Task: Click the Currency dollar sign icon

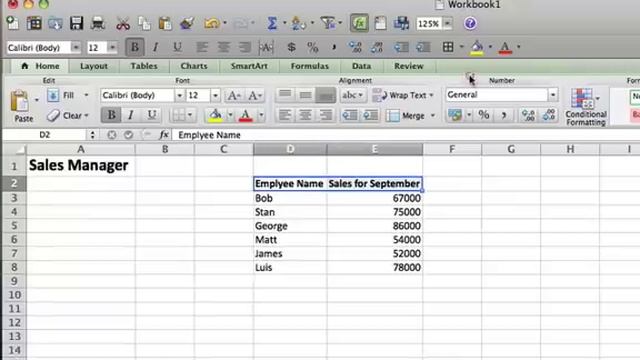Action: [291, 47]
